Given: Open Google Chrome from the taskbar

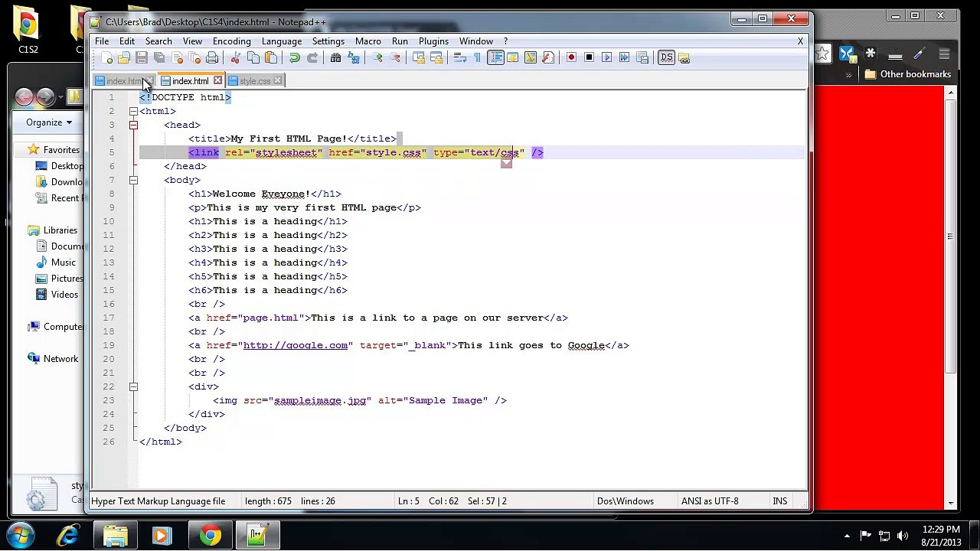Looking at the screenshot, I should click(210, 535).
